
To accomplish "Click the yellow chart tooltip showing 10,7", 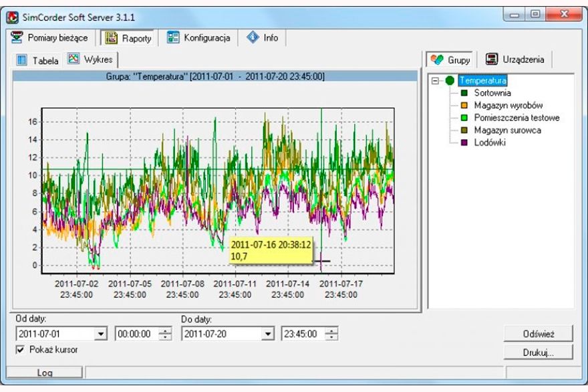I will point(271,250).
